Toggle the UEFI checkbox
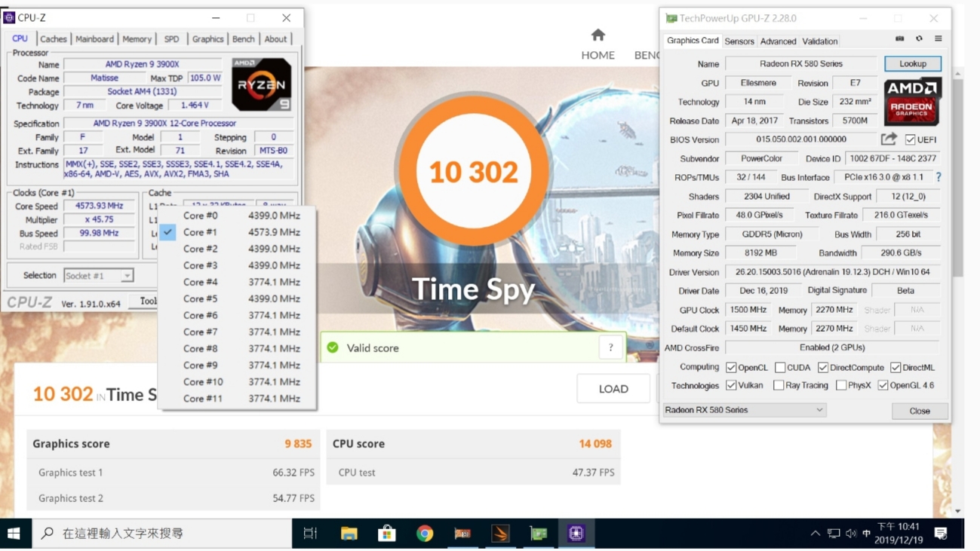 click(x=910, y=139)
